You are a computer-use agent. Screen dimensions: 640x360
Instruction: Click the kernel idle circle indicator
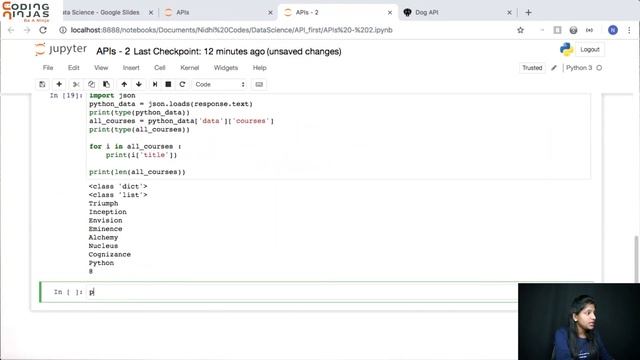[x=599, y=68]
